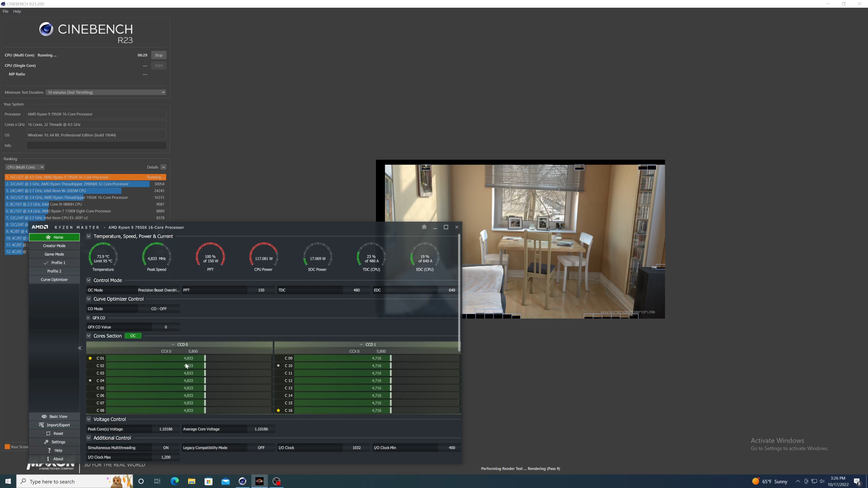Collapse sidebar with double chevron arrow
The width and height of the screenshot is (868, 488).
coord(79,348)
